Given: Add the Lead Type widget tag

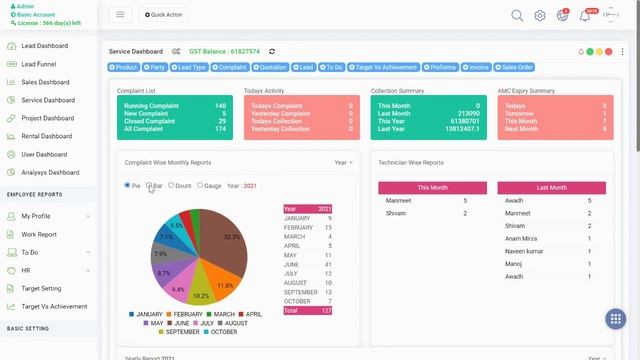Looking at the screenshot, I should pos(189,67).
